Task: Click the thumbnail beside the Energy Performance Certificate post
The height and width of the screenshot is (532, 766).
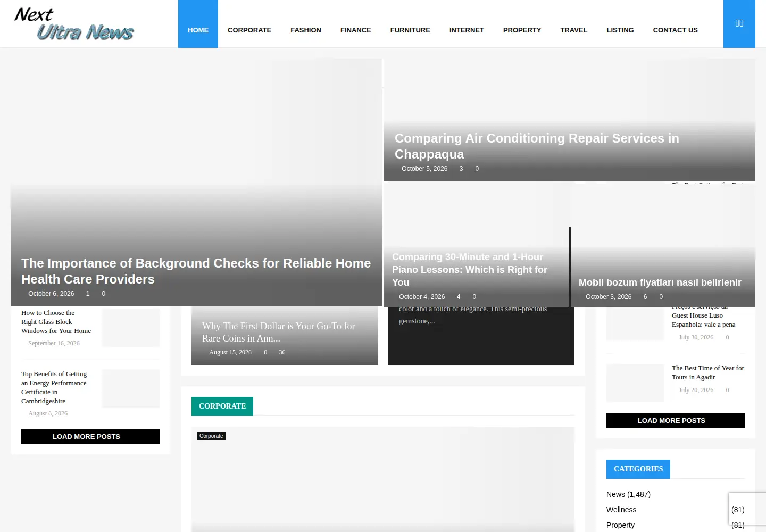Action: pos(131,388)
